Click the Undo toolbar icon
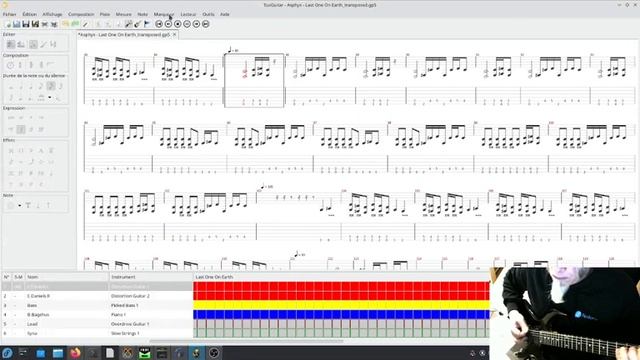The image size is (640, 360). pyautogui.click(x=65, y=24)
